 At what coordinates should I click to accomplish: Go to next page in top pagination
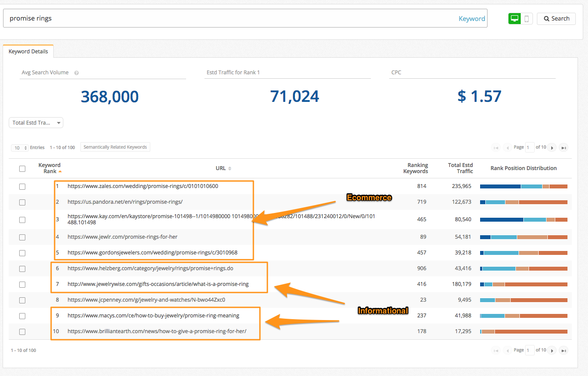pyautogui.click(x=552, y=147)
